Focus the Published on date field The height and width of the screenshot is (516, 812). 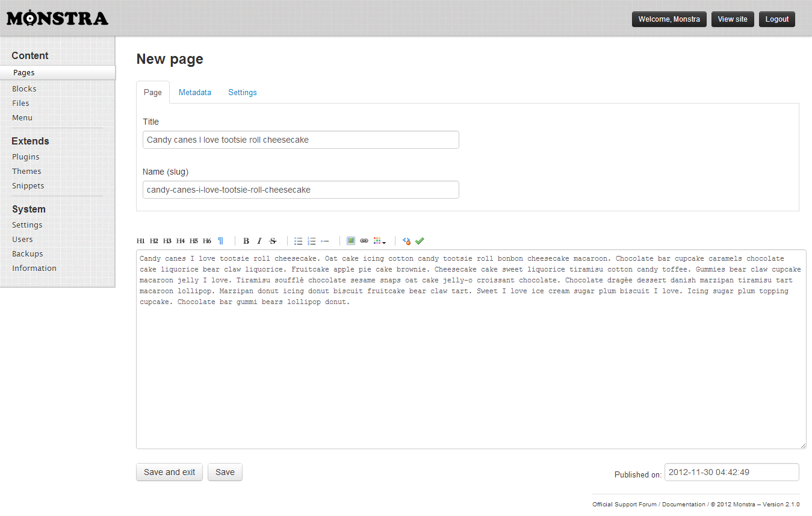tap(731, 472)
